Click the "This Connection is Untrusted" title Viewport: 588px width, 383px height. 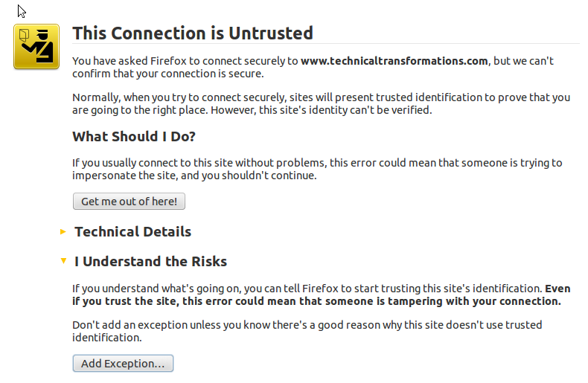coord(192,33)
